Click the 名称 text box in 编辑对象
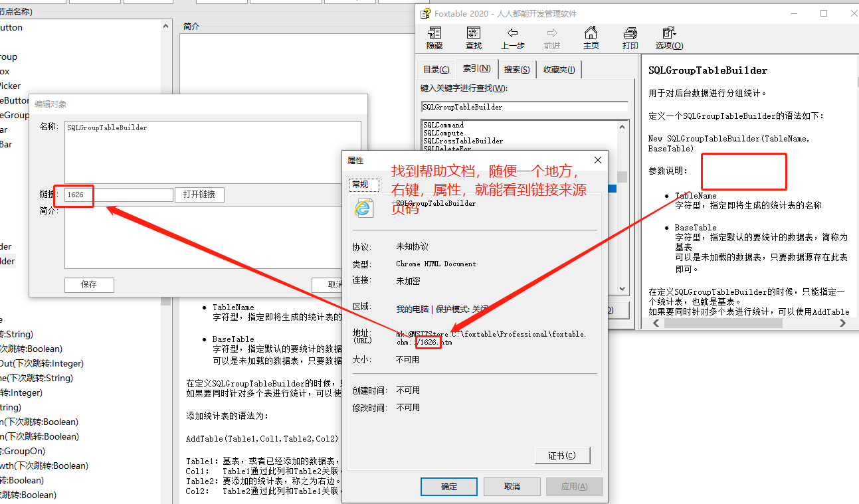 click(x=213, y=151)
